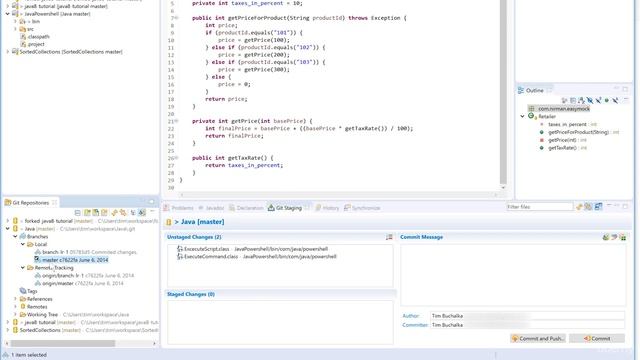This screenshot has height=360, width=640.
Task: Toggle Hide Local Types in Outline
Action: 615,100
